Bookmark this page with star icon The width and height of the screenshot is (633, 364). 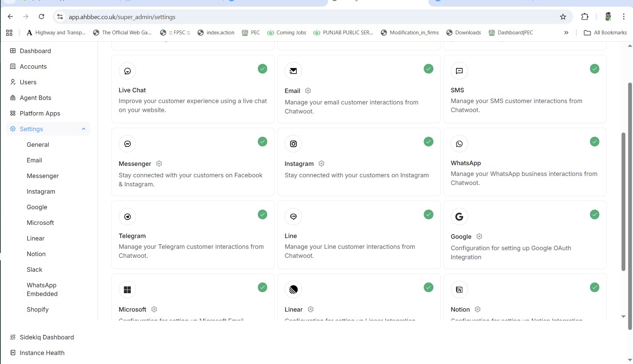(563, 17)
